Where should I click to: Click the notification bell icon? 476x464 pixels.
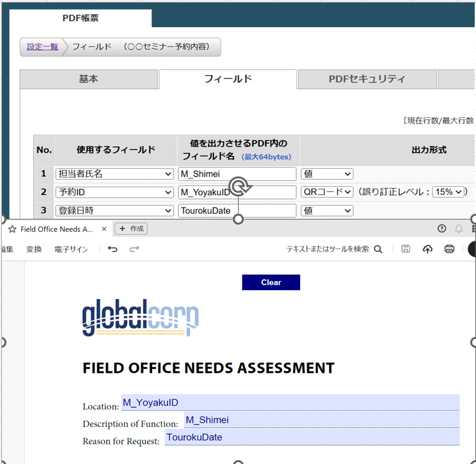point(459,228)
